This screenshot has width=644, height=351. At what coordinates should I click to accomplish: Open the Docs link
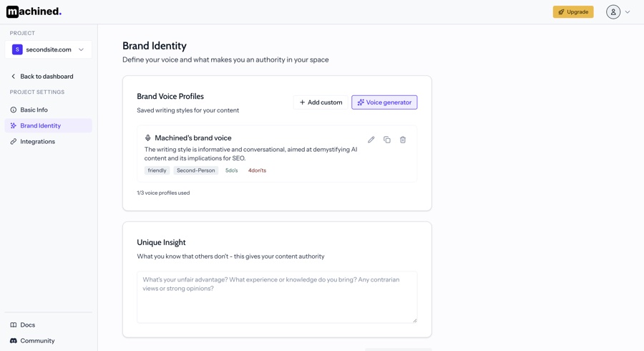(23, 324)
